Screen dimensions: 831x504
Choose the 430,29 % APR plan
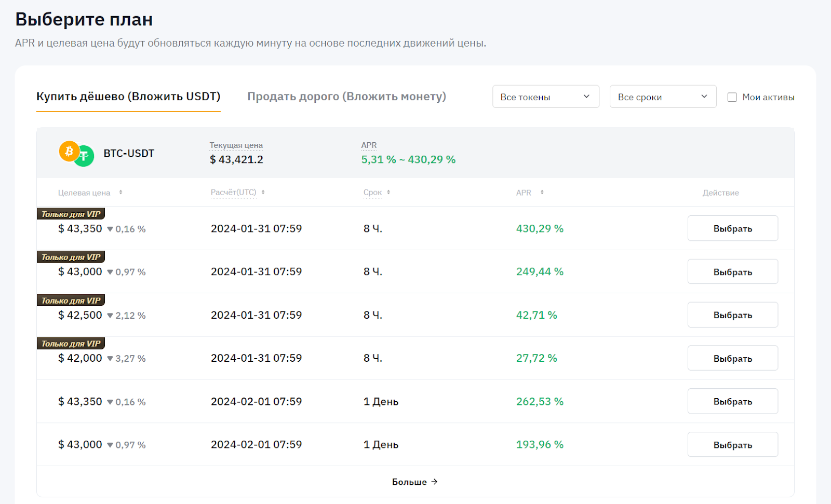click(732, 228)
